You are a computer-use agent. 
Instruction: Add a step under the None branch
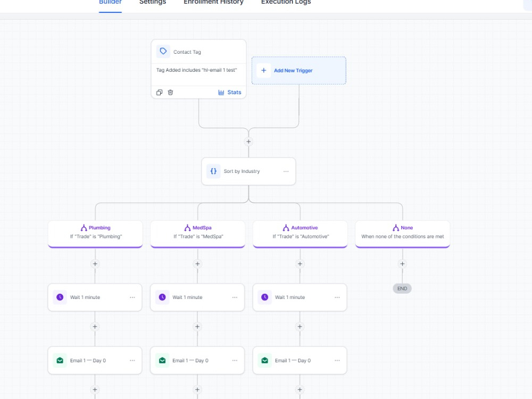point(402,264)
